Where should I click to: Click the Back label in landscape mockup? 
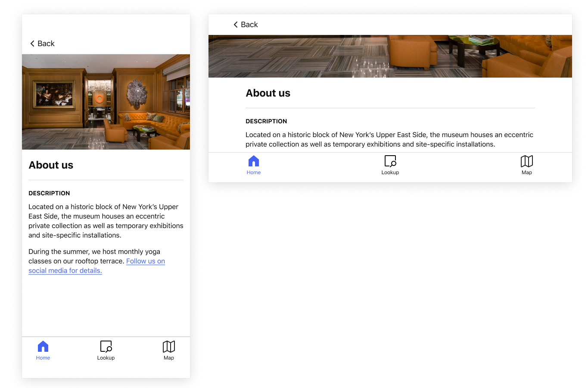coord(249,25)
